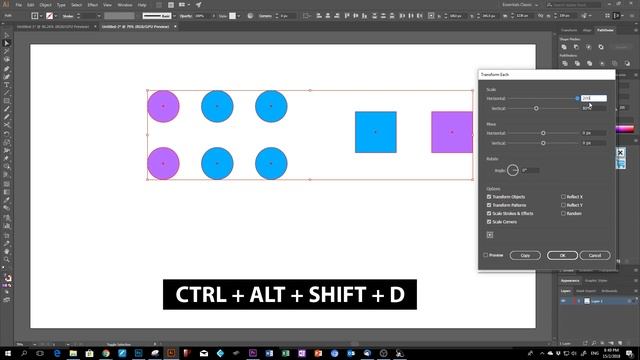Click the Scale Horizontal value field

[x=594, y=98]
